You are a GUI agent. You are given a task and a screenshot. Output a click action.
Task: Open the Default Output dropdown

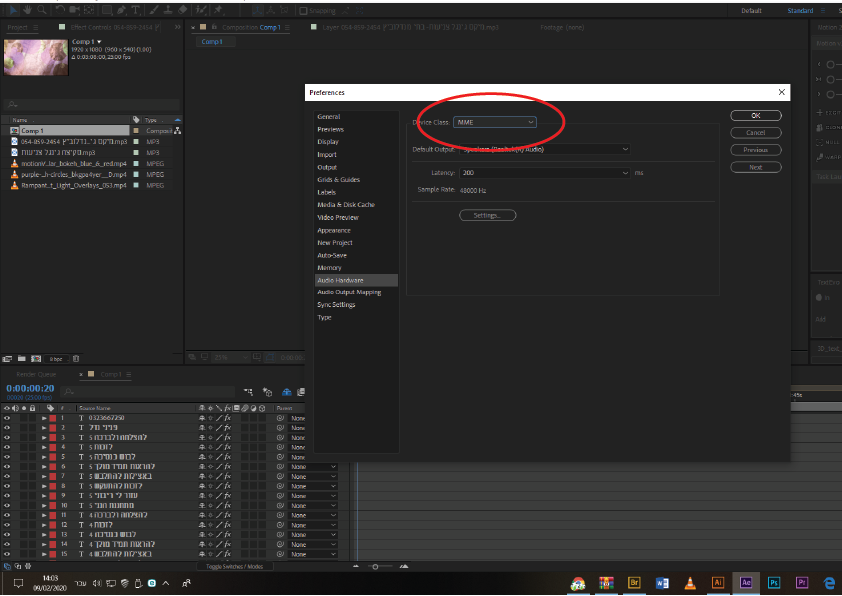pyautogui.click(x=545, y=149)
